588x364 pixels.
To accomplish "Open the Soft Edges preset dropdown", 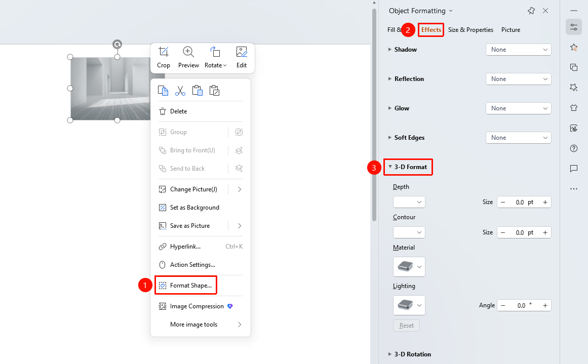I will [x=519, y=138].
